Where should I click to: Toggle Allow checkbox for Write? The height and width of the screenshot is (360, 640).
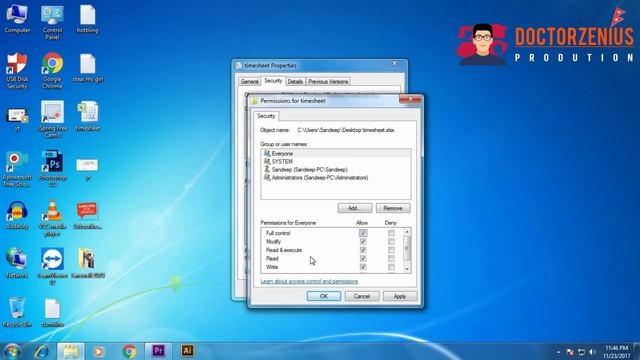[x=363, y=267]
